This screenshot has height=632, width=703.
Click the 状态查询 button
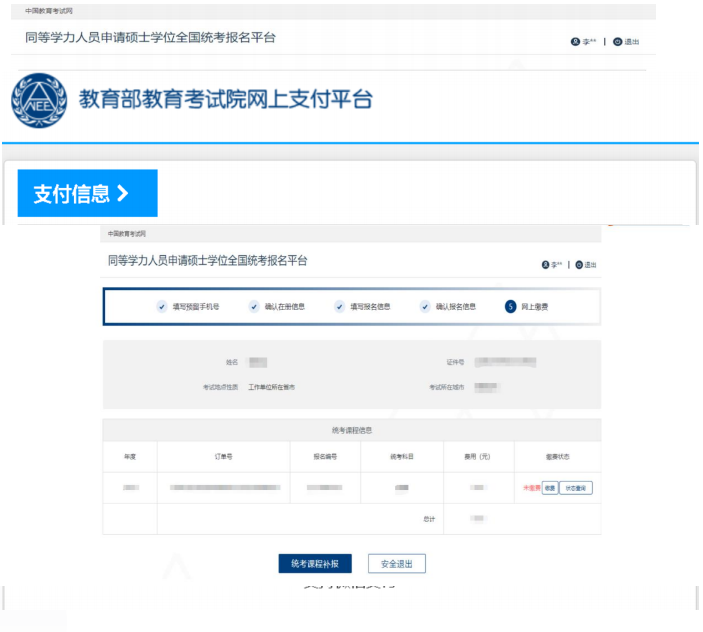(x=576, y=488)
